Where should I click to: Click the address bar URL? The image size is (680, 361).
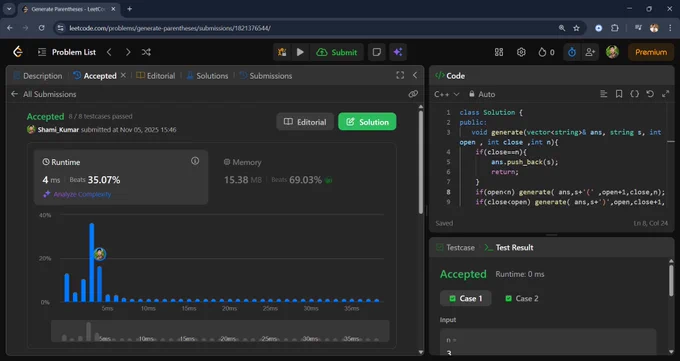tap(170, 28)
